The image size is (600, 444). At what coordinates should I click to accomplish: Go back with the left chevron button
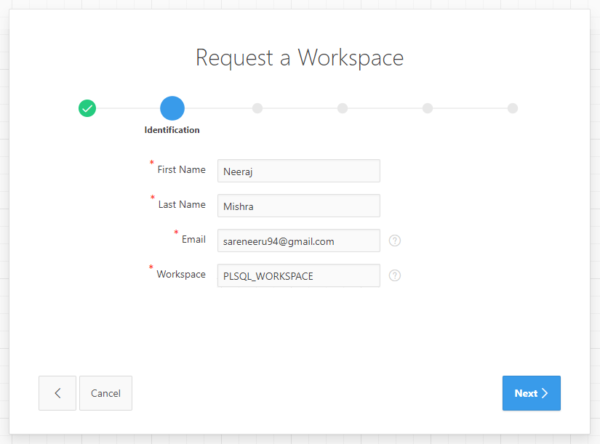click(57, 393)
